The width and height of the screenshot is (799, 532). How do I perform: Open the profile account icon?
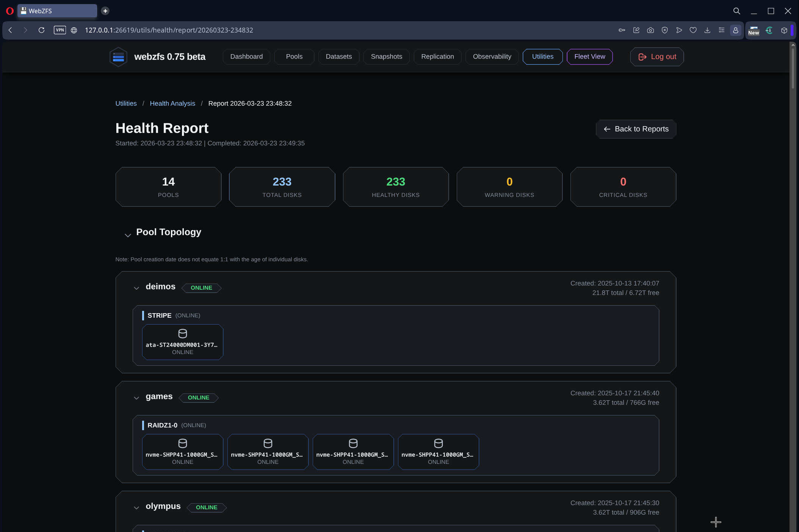pos(736,30)
